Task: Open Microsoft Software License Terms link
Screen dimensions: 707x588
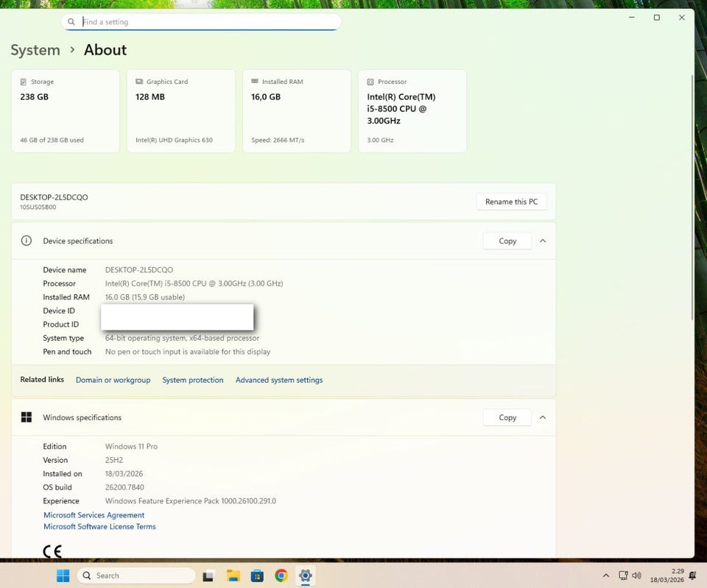Action: [99, 526]
